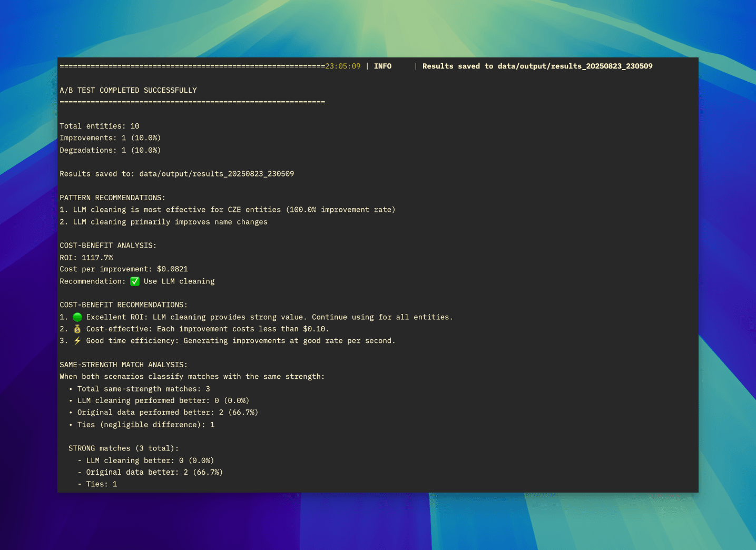Click the Degradations: 1 (10.0%) statistic
The width and height of the screenshot is (756, 550).
pos(110,150)
